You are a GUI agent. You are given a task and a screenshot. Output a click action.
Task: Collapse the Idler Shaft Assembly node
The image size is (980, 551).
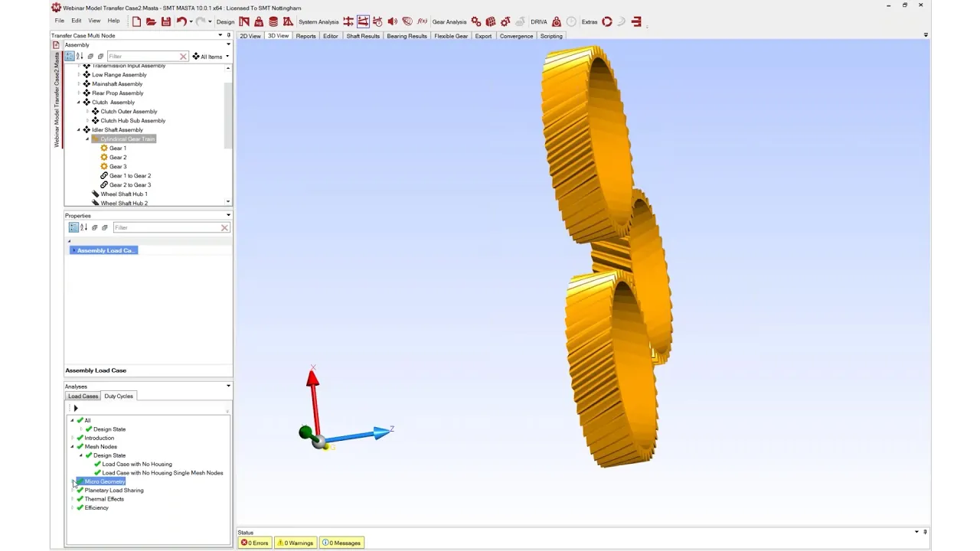pyautogui.click(x=78, y=130)
